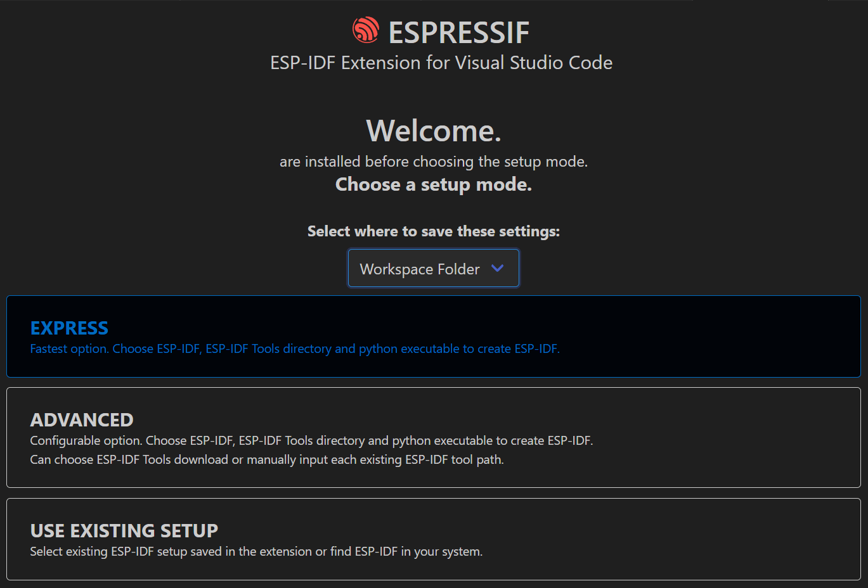Image resolution: width=868 pixels, height=588 pixels.
Task: Select the EXPRESS setup mode card
Action: tap(433, 336)
